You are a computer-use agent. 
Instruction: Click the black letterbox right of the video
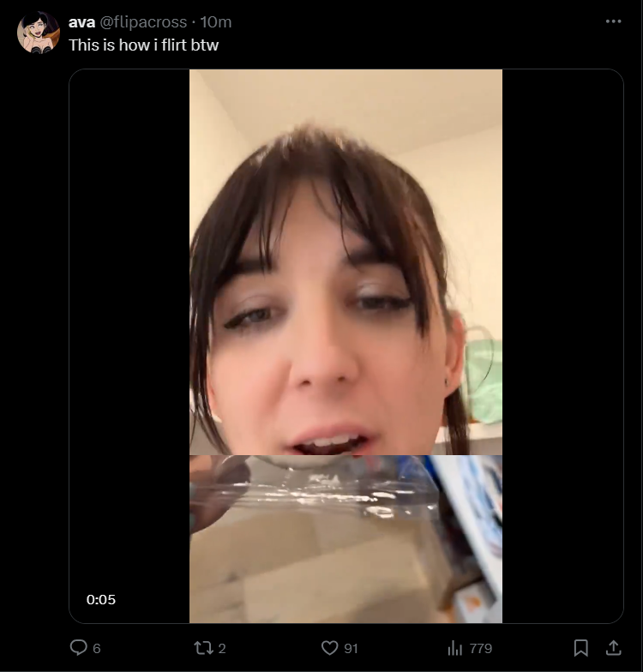(x=562, y=346)
